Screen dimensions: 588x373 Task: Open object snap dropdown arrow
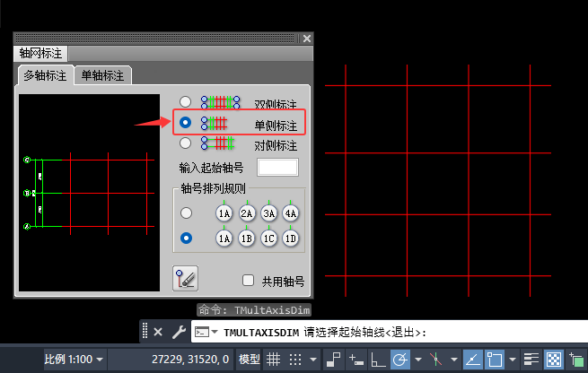[513, 360]
